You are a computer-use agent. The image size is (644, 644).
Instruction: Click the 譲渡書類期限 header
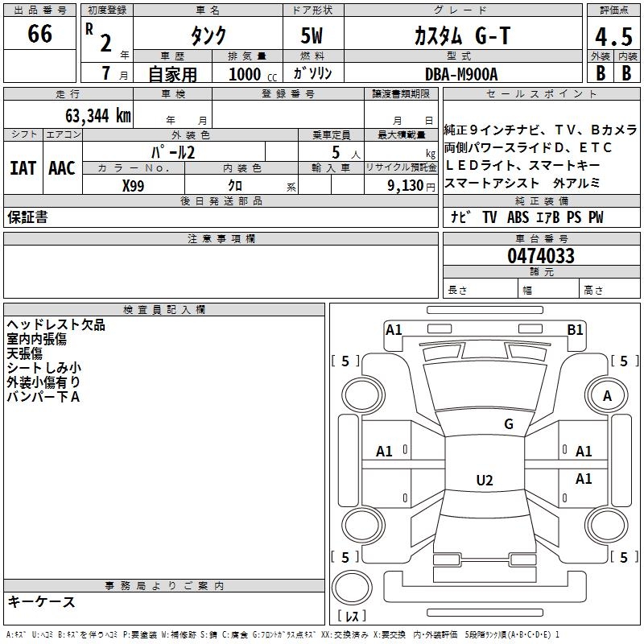click(x=401, y=93)
